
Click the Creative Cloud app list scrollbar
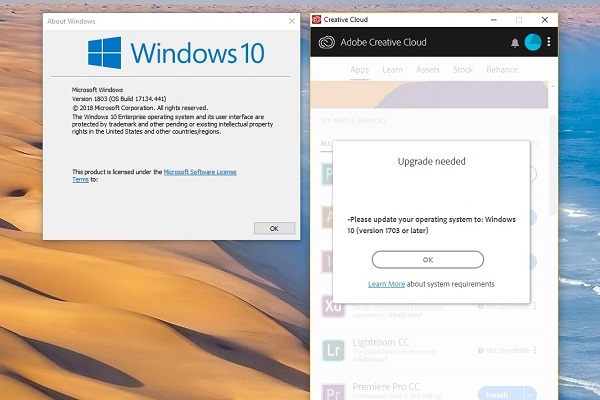[x=553, y=165]
